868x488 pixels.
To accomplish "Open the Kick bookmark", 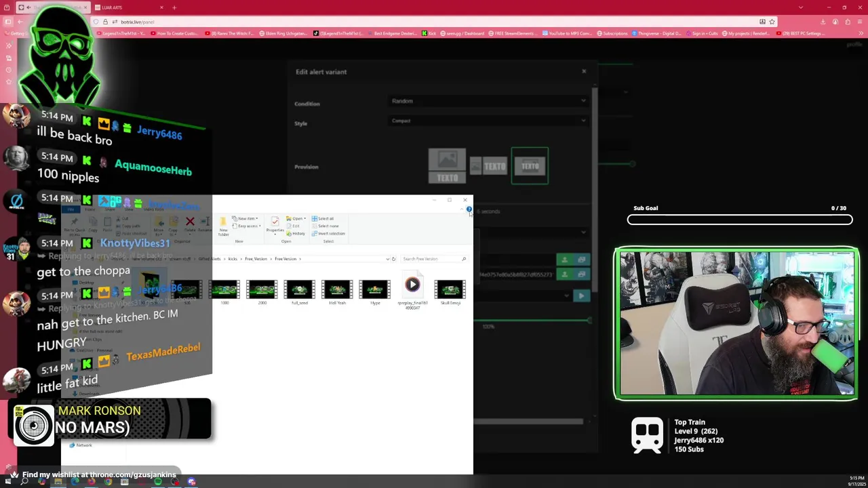I will tap(429, 33).
